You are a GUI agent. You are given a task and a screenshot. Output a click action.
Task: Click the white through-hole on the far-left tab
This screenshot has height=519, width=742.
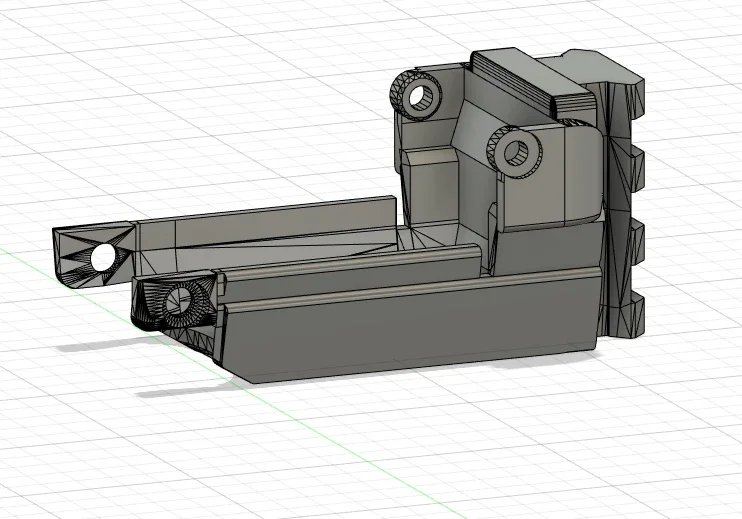102,258
